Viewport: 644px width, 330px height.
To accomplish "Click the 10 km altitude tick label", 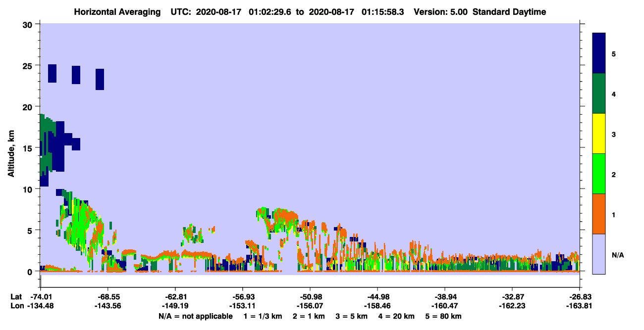I will pyautogui.click(x=28, y=189).
